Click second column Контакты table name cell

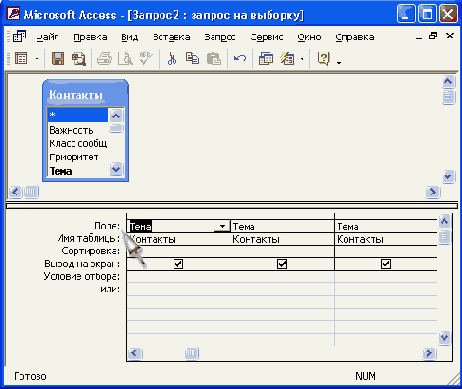tap(282, 239)
